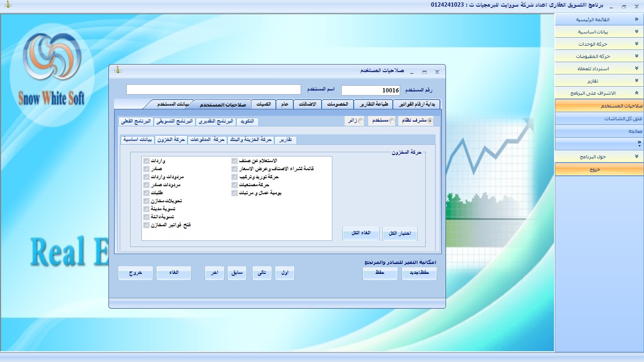Image resolution: width=644 pixels, height=362 pixels.
Task: Expand the حركة الوحدات sidebar group
Action: pos(599,44)
